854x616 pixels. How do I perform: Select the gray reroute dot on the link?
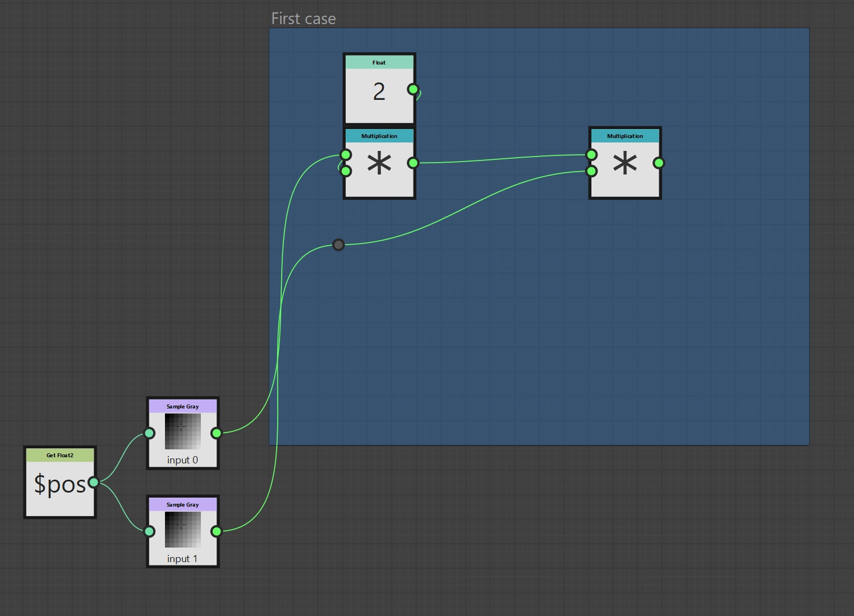(338, 245)
